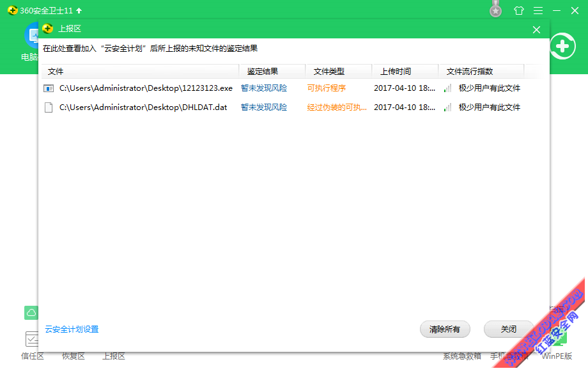
Task: Close the 上报区 dialog with X
Action: click(537, 29)
